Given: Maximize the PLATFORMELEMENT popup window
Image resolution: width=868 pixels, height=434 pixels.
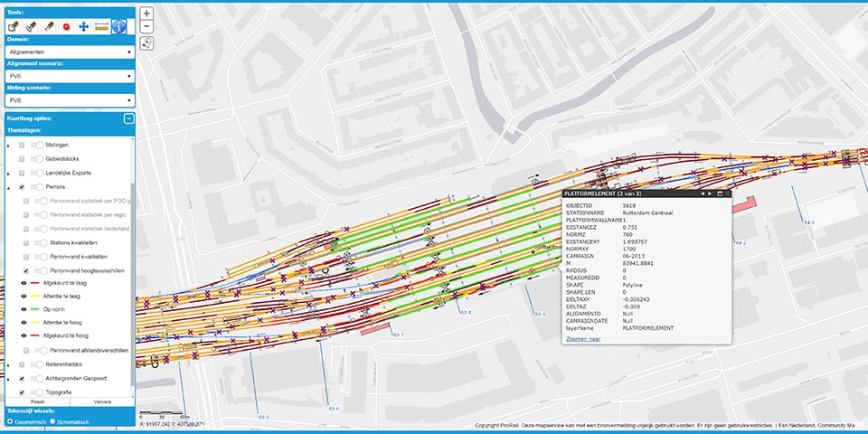Looking at the screenshot, I should point(720,193).
